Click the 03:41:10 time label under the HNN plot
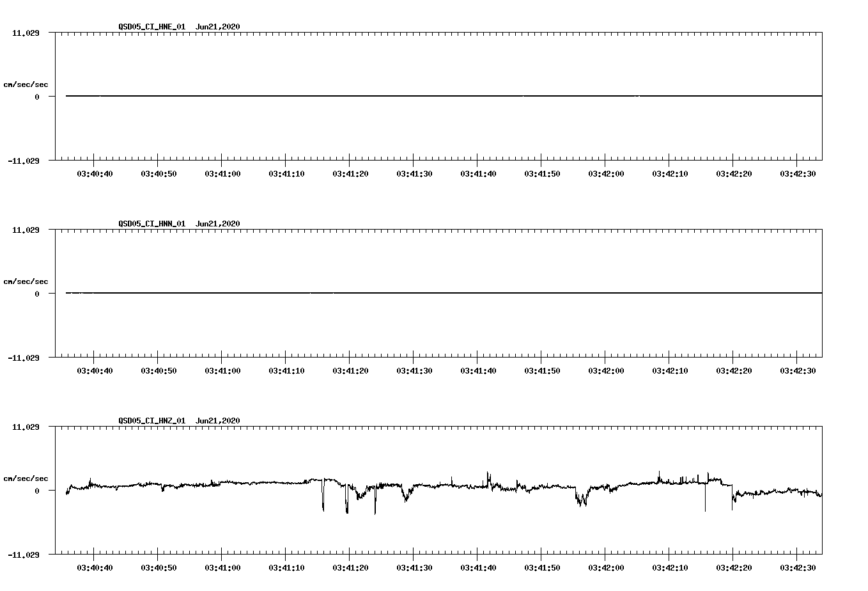The width and height of the screenshot is (868, 591). (286, 371)
